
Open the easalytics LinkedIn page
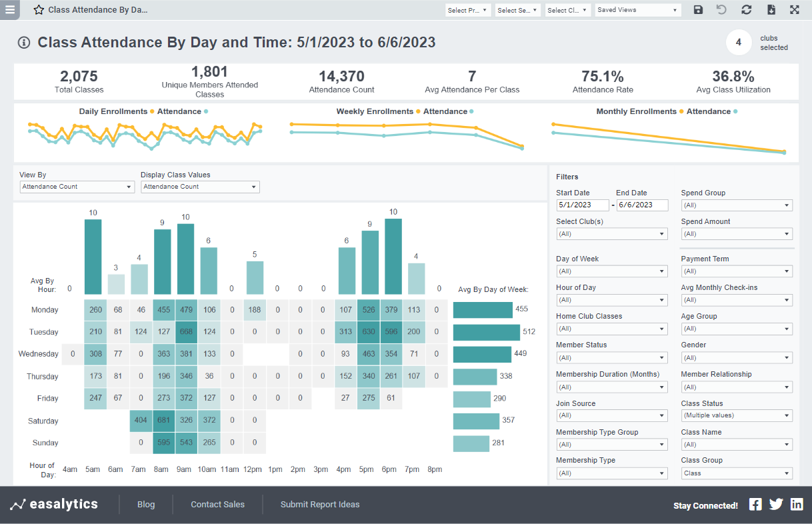[x=797, y=505]
